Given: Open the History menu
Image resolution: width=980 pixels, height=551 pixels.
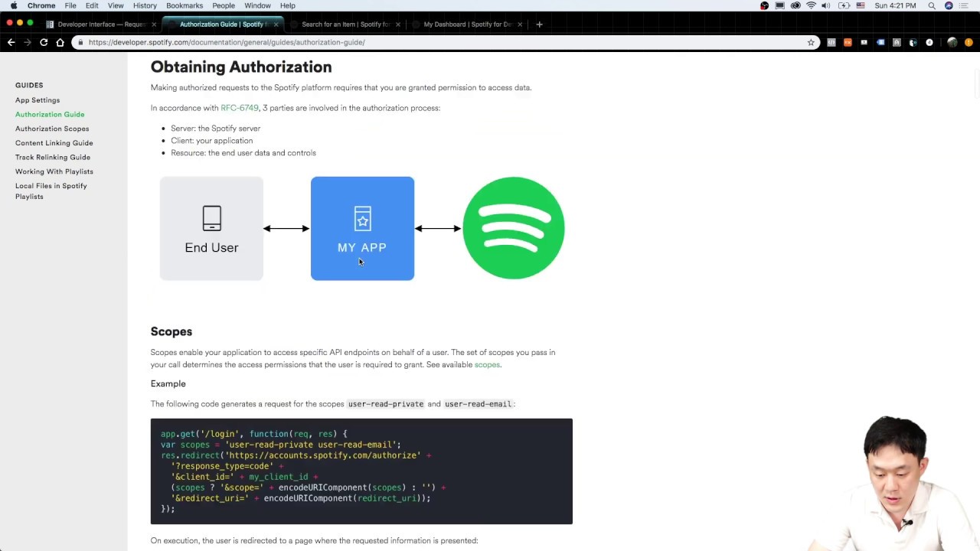Looking at the screenshot, I should (145, 5).
